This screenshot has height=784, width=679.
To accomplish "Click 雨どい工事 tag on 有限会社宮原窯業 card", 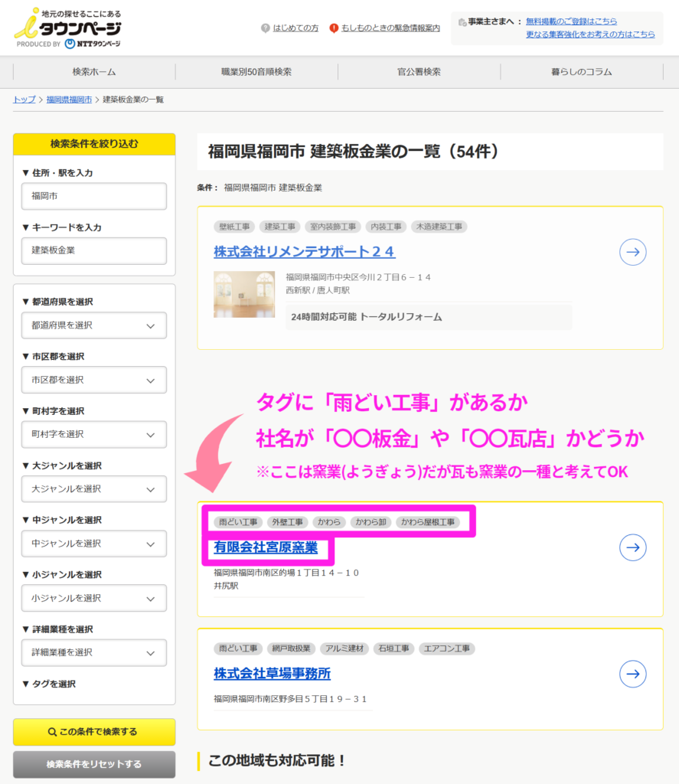I will click(x=238, y=522).
